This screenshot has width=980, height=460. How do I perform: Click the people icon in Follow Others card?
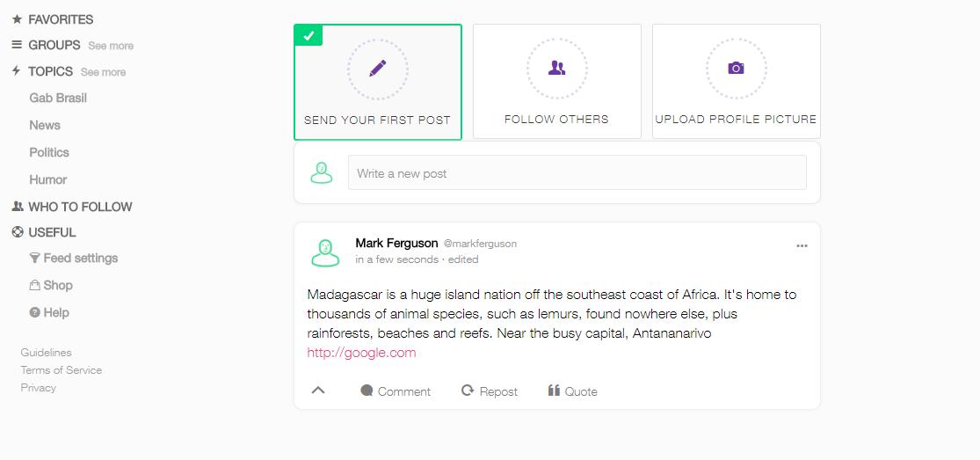[x=556, y=69]
